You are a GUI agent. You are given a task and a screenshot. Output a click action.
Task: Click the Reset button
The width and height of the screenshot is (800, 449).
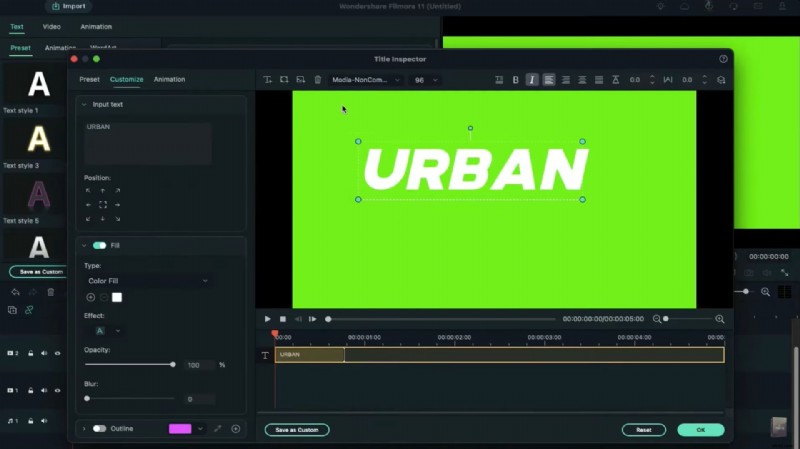pos(643,430)
